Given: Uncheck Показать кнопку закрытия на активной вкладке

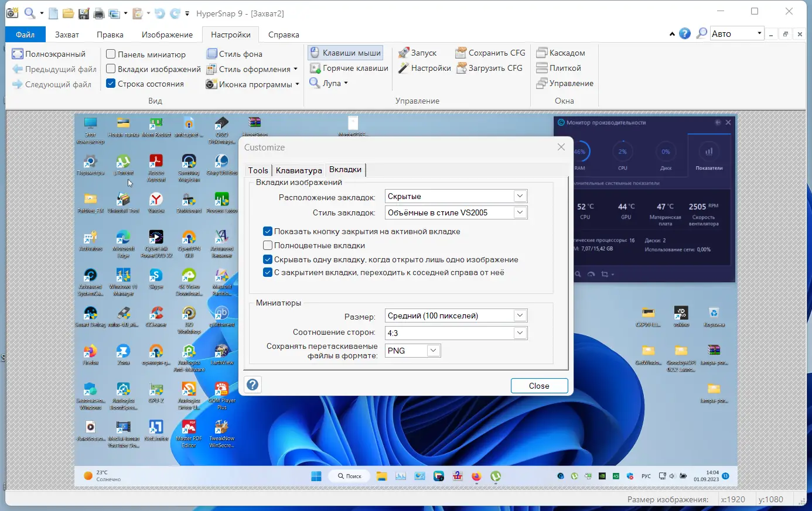Looking at the screenshot, I should (x=268, y=231).
